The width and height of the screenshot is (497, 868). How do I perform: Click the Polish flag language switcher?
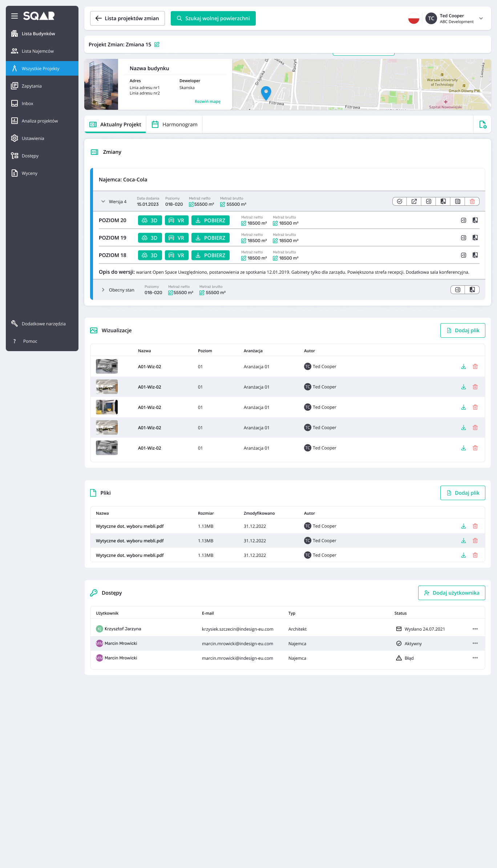tap(413, 19)
